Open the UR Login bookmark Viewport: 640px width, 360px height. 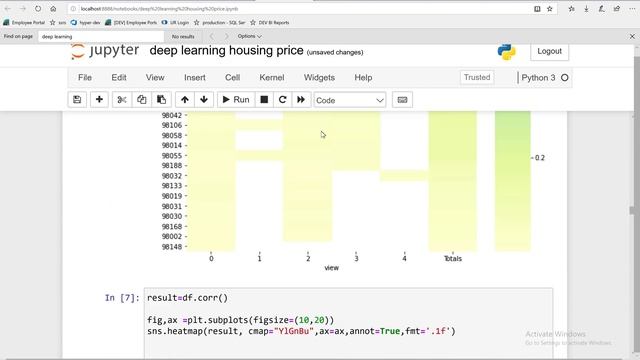point(176,23)
